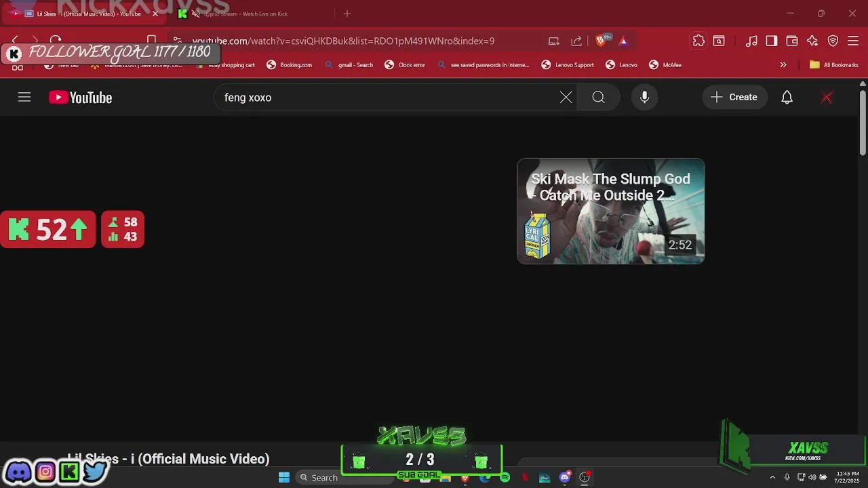868x488 pixels.
Task: Open Brave VPN shield icon
Action: pyautogui.click(x=833, y=41)
